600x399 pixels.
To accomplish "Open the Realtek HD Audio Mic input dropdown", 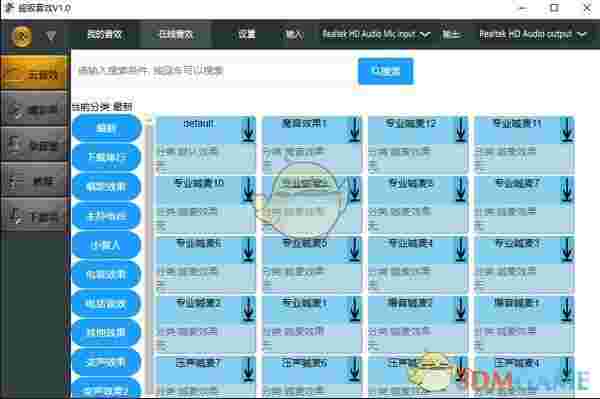I will (x=376, y=34).
